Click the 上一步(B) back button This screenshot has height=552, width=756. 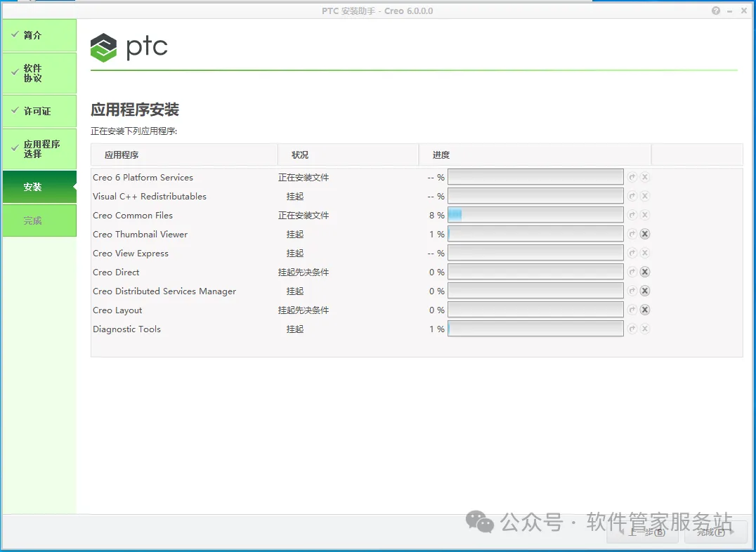[642, 532]
